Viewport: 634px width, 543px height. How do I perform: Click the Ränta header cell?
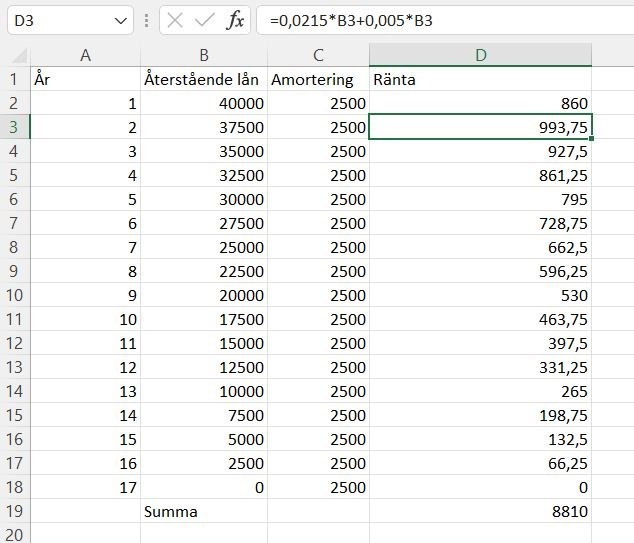point(480,79)
